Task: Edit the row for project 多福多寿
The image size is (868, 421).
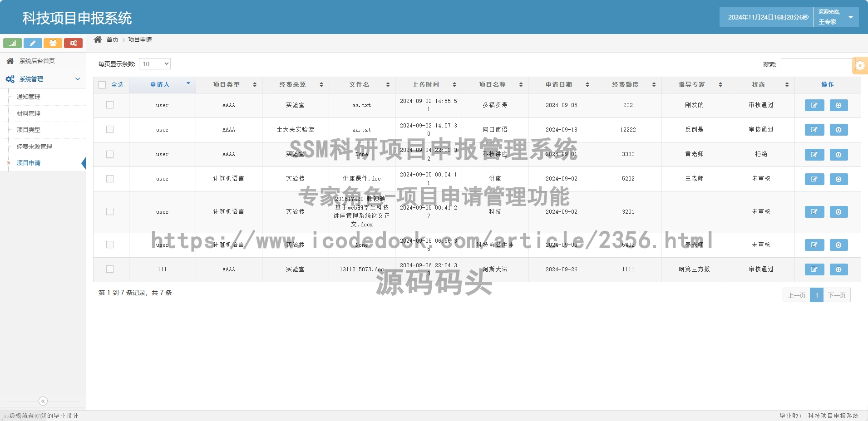Action: tap(814, 105)
